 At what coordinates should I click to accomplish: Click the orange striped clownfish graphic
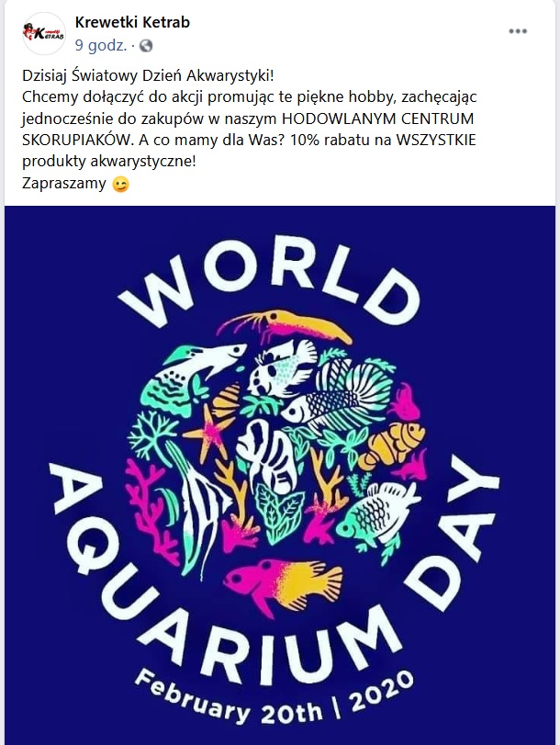coord(392,443)
